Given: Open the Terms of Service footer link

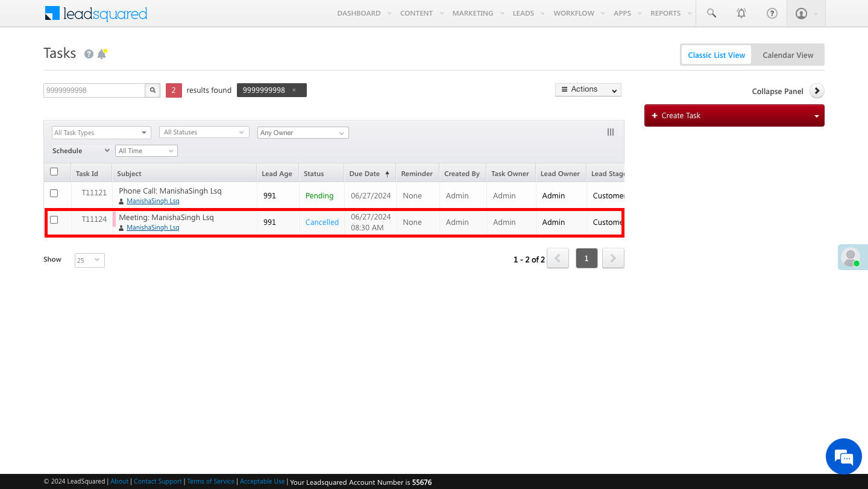Looking at the screenshot, I should click(211, 482).
